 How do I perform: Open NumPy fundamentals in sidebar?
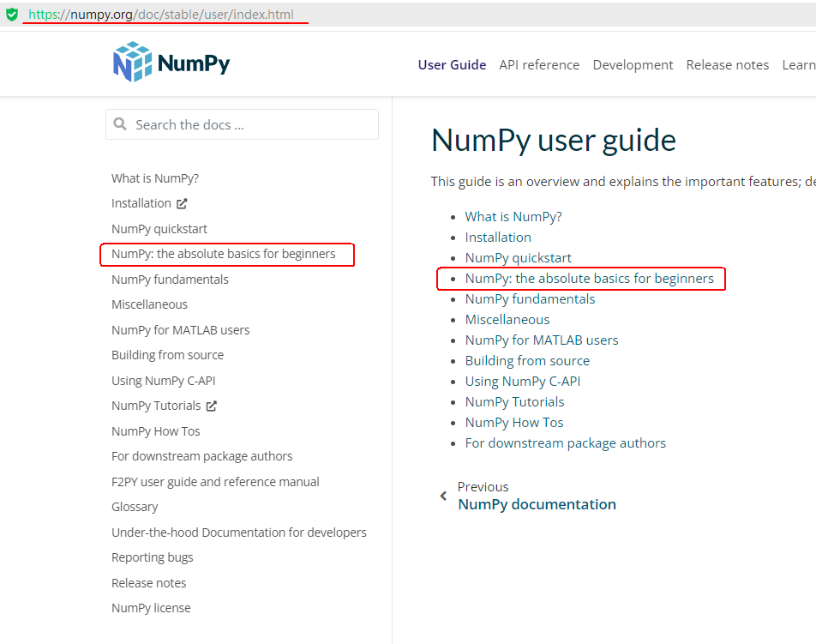[x=170, y=280]
